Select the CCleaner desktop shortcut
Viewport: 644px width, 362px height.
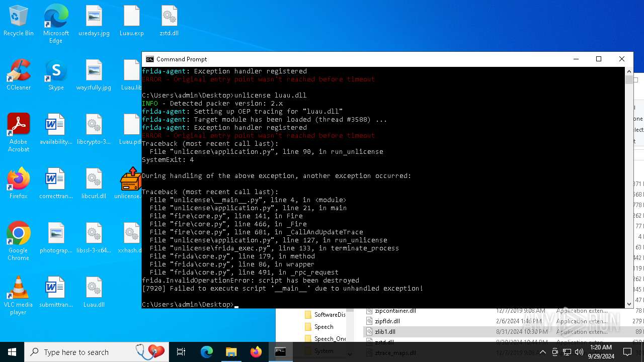click(x=19, y=75)
